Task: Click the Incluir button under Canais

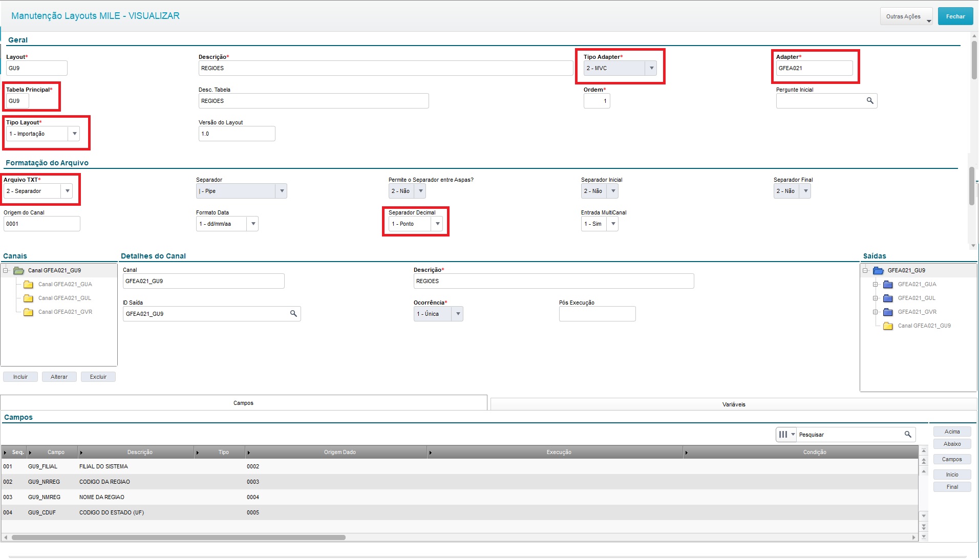Action: [x=20, y=377]
